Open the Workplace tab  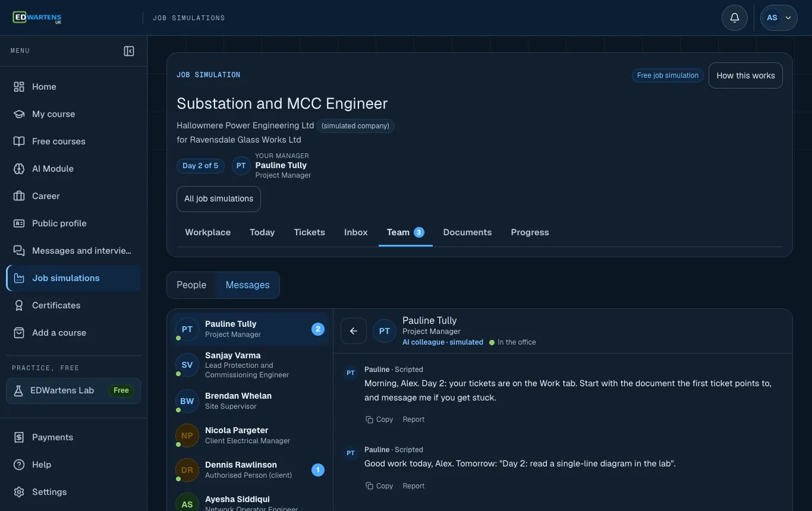click(208, 232)
